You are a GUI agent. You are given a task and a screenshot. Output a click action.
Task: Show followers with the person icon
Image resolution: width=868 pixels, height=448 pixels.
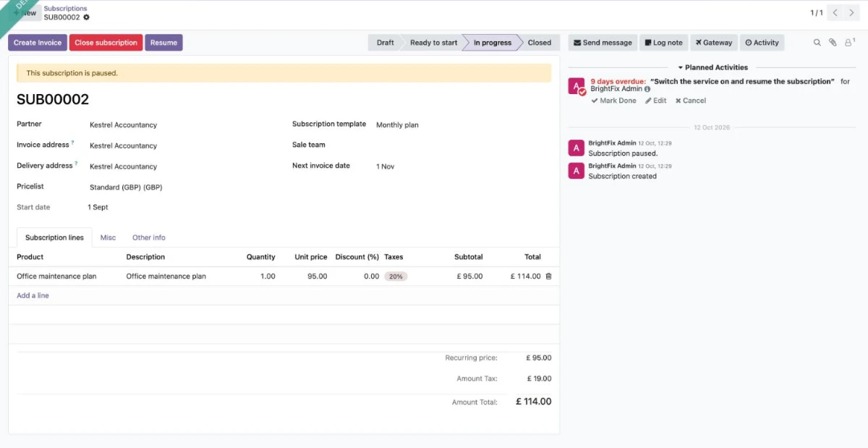[x=849, y=43]
